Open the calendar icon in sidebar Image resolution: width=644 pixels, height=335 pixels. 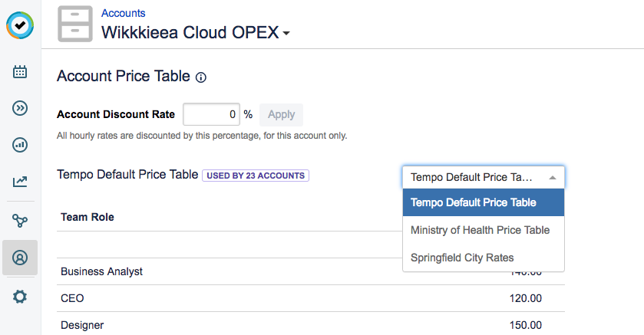(x=20, y=72)
